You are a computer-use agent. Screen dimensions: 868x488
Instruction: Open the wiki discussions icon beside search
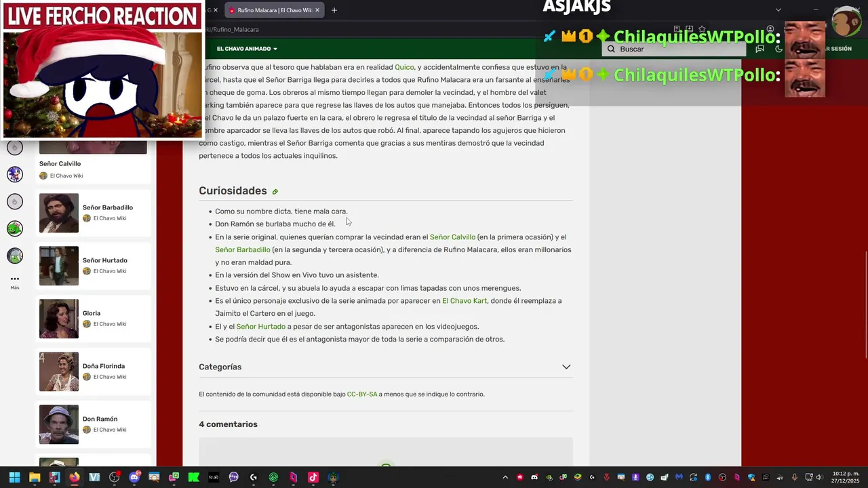759,49
